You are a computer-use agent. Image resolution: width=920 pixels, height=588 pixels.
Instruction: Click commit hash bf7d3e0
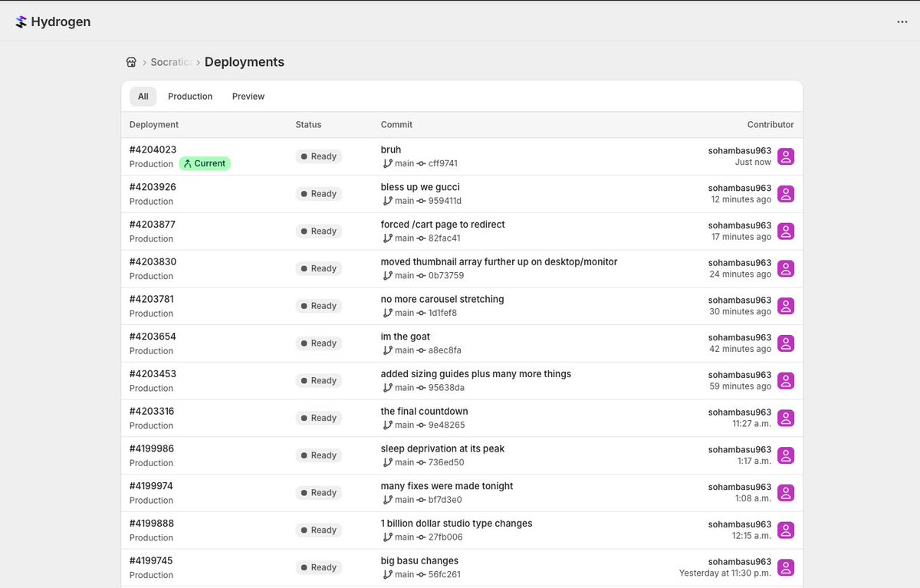click(x=445, y=500)
